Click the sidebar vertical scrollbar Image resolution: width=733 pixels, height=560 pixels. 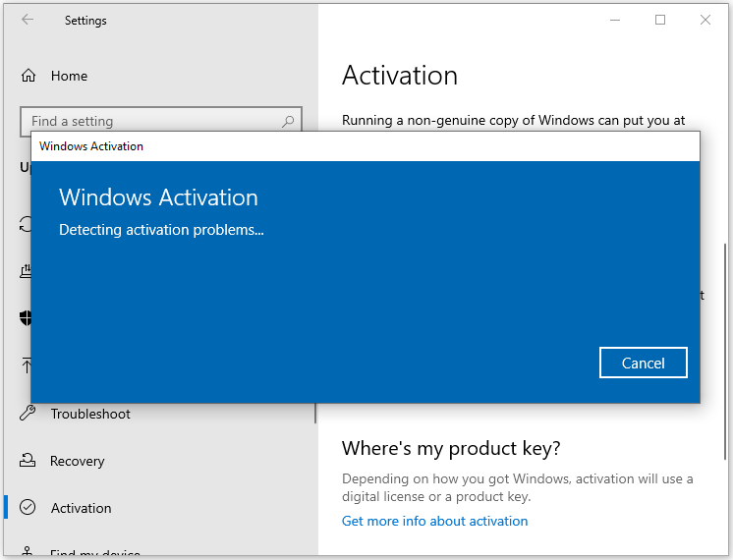pyautogui.click(x=314, y=413)
